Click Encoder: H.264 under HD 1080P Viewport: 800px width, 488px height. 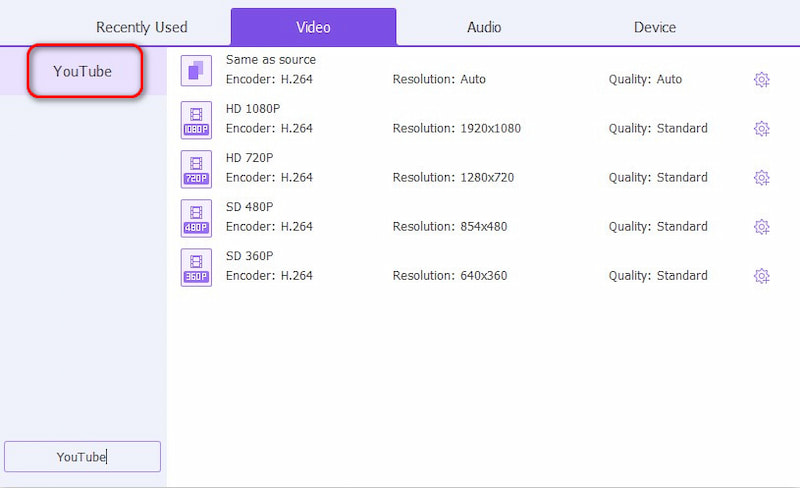(269, 128)
